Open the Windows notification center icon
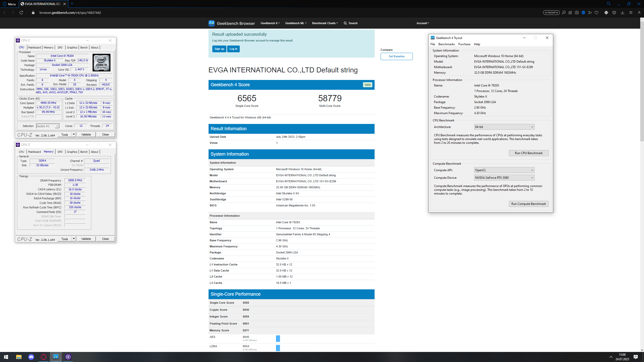Image resolution: width=644 pixels, height=362 pixels. tap(636, 357)
